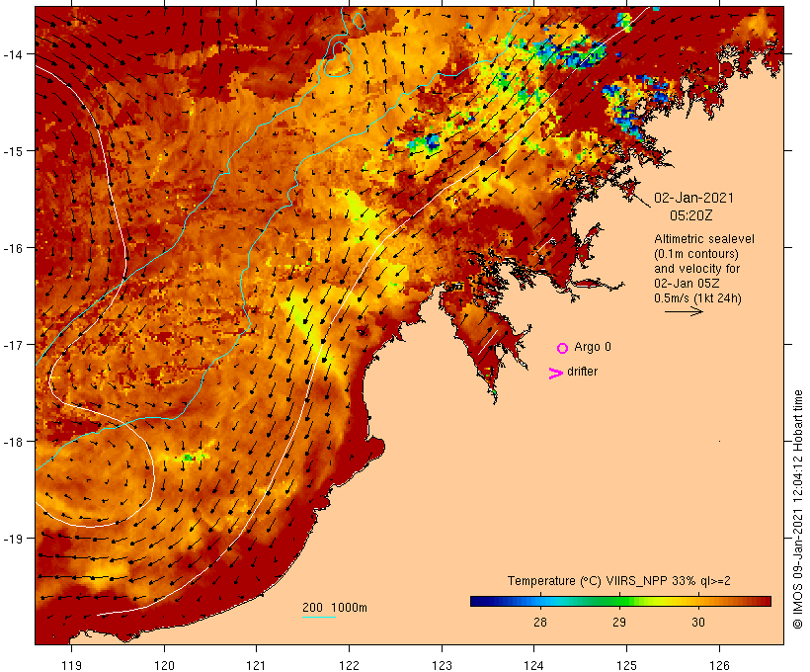The image size is (810, 672).
Task: Click latitude axis label -19
Action: (x=13, y=539)
